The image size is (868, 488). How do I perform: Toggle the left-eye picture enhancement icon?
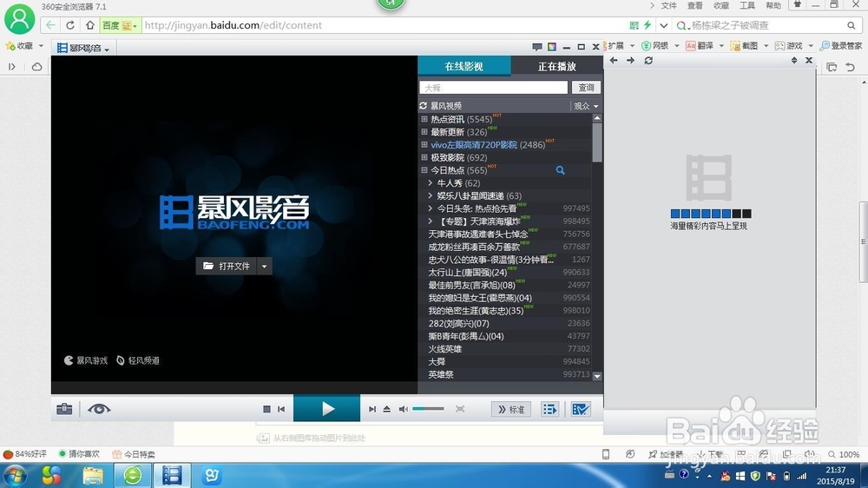pos(99,409)
